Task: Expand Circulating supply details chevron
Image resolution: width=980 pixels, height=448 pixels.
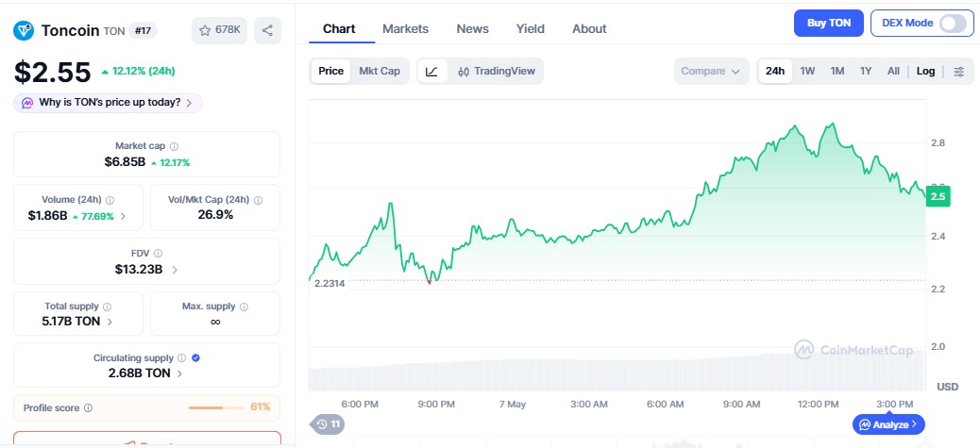Action: (x=180, y=373)
